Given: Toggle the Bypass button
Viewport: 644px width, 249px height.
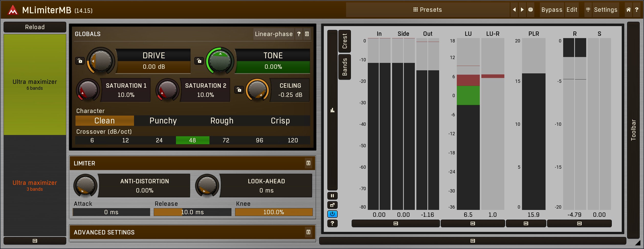Looking at the screenshot, I should (x=552, y=10).
